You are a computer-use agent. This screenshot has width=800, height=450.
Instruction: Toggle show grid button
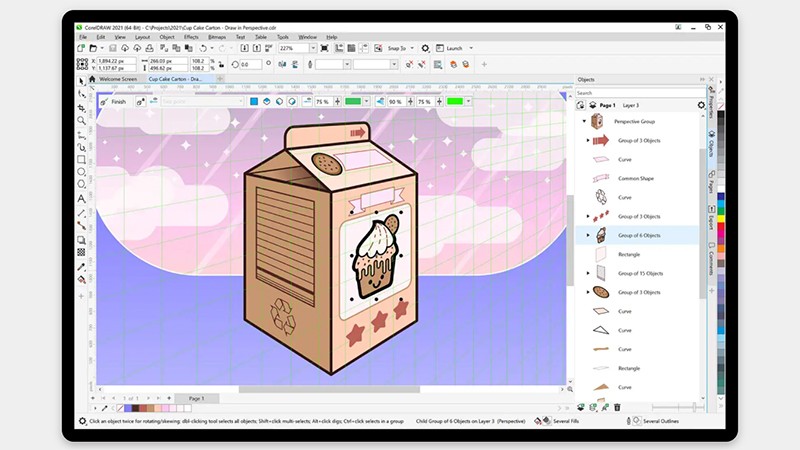pos(352,48)
